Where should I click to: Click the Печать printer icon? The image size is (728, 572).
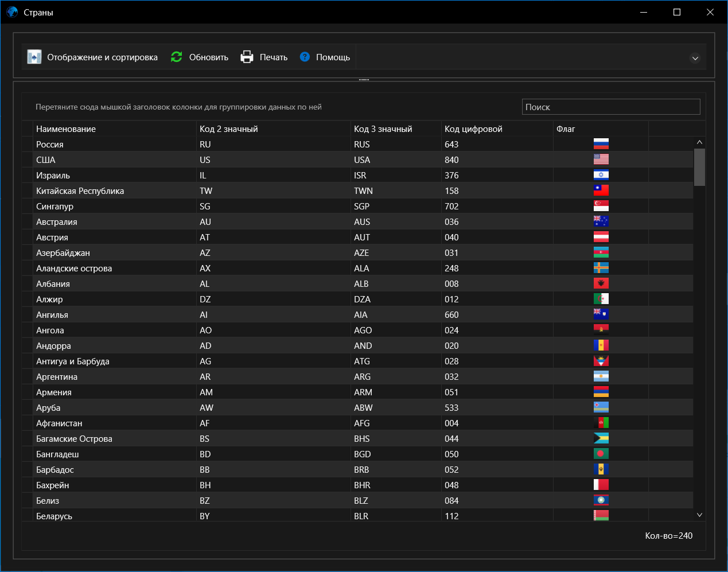(247, 57)
